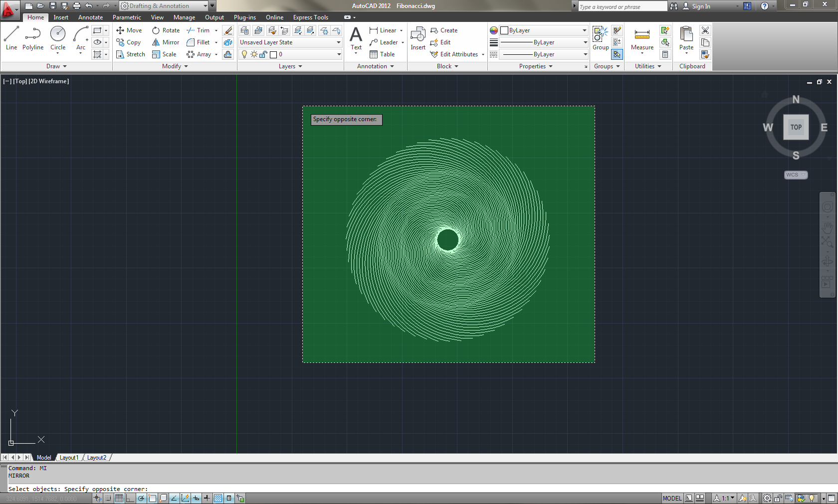
Task: Open the object color ByLayer swatch dropdown
Action: point(544,30)
